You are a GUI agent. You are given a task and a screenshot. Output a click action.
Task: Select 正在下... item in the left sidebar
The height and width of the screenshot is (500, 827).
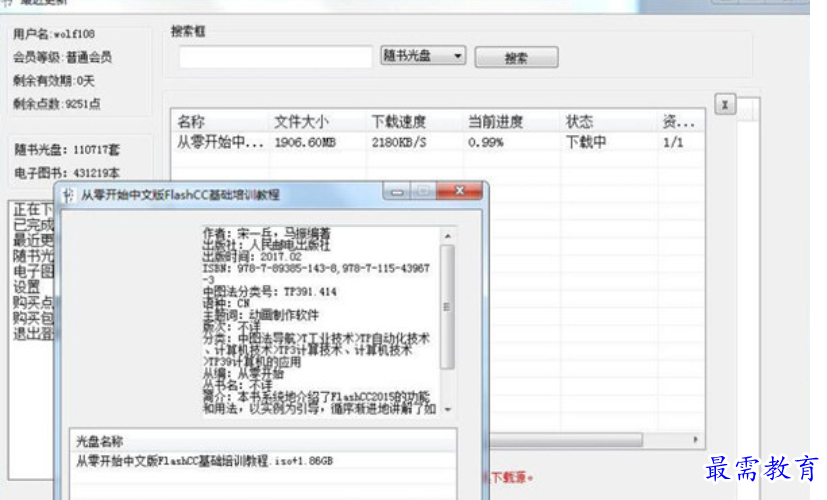[33, 209]
